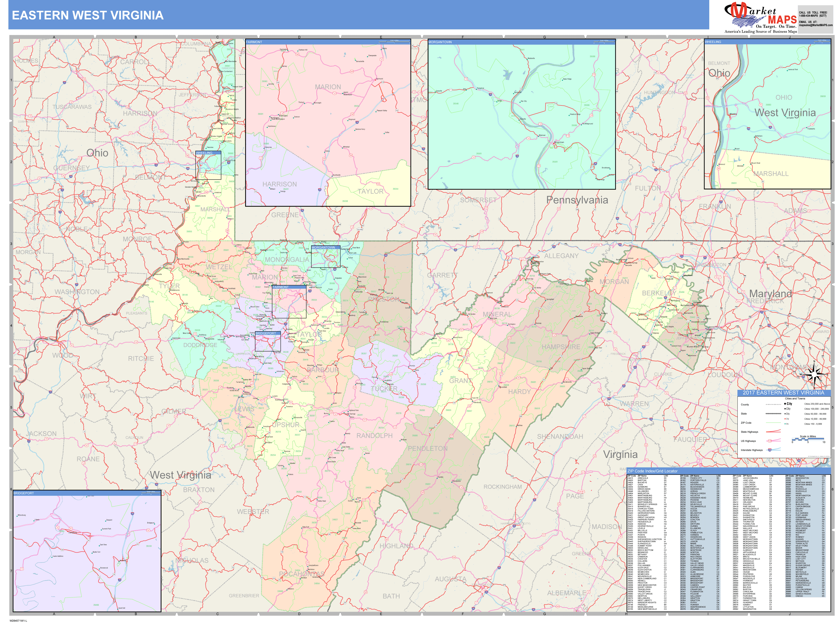Viewport: 840px width, 623px height.
Task: Click the State boundary legend symbol
Action: [773, 414]
